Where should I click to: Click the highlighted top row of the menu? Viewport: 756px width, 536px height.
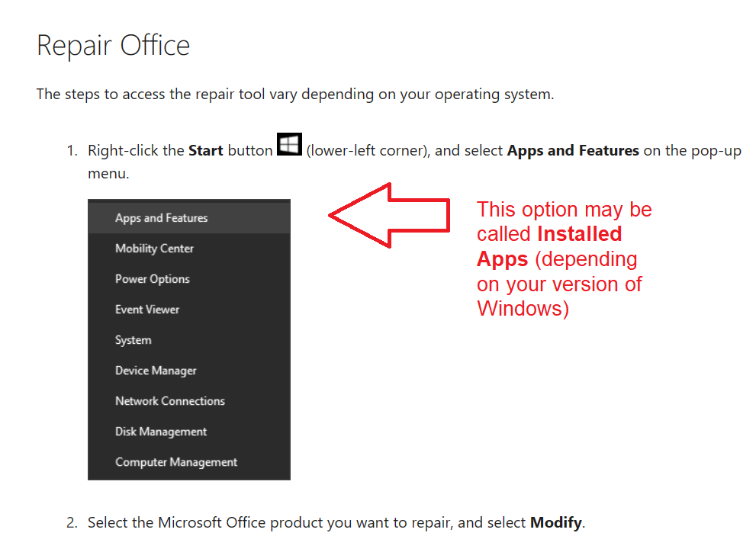(188, 217)
